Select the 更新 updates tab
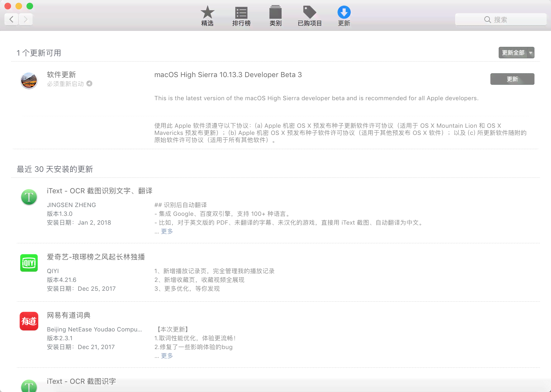The height and width of the screenshot is (392, 551). 344,16
